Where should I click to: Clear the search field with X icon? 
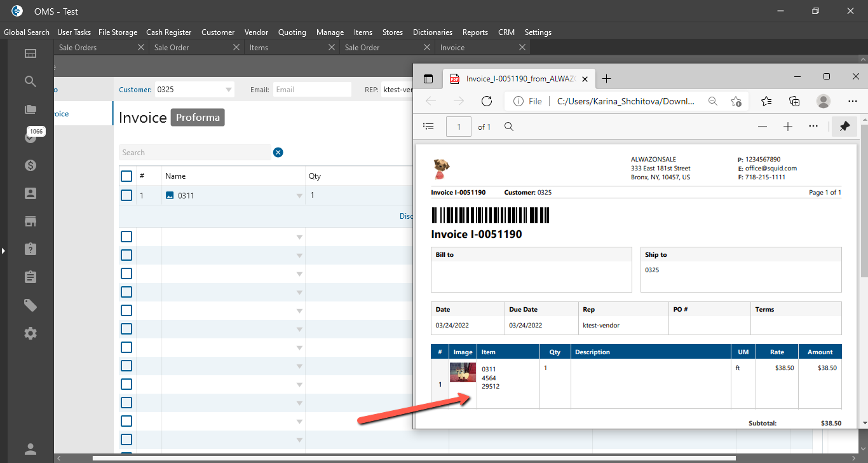[x=278, y=152]
